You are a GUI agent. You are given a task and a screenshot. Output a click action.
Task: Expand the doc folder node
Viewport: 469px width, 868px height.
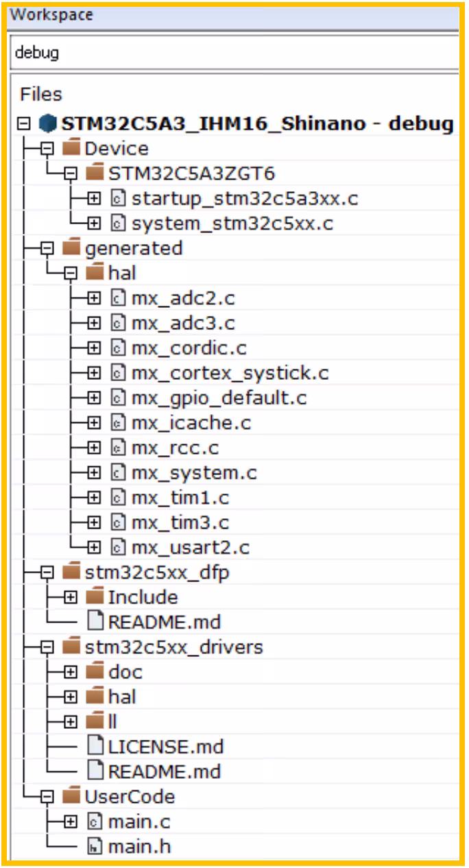tap(71, 672)
